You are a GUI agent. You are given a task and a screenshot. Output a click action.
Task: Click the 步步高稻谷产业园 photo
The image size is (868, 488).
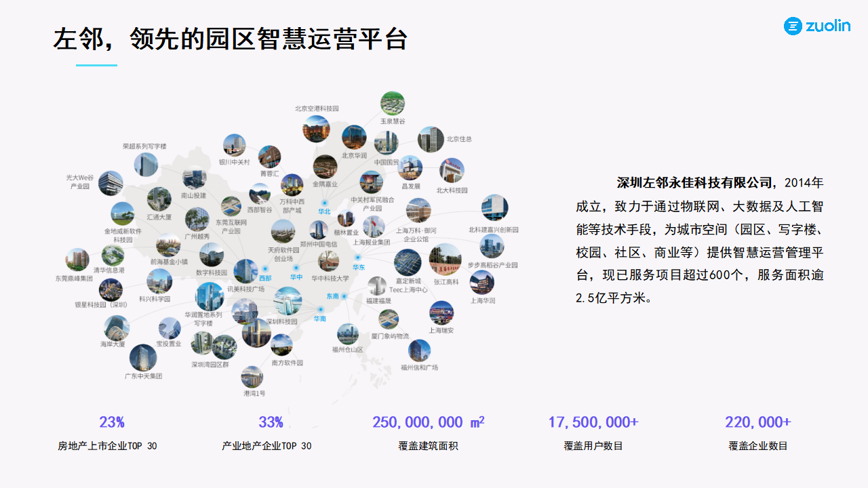pyautogui.click(x=492, y=247)
